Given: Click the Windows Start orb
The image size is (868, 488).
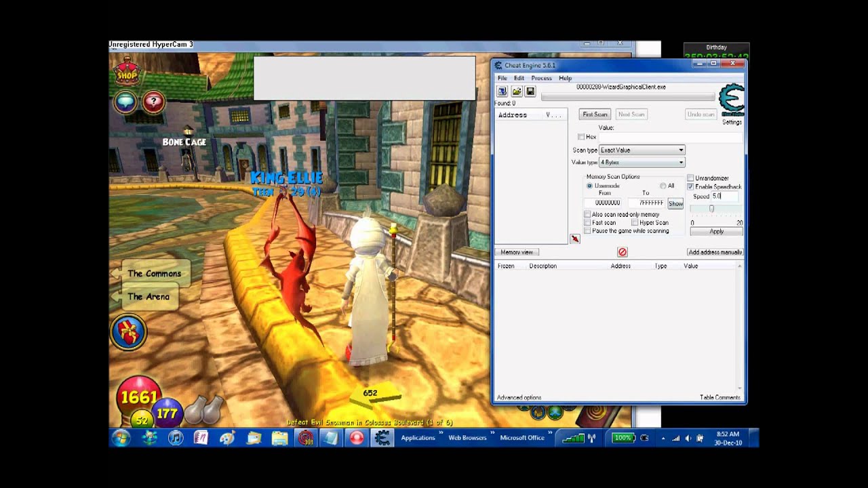Looking at the screenshot, I should (121, 438).
